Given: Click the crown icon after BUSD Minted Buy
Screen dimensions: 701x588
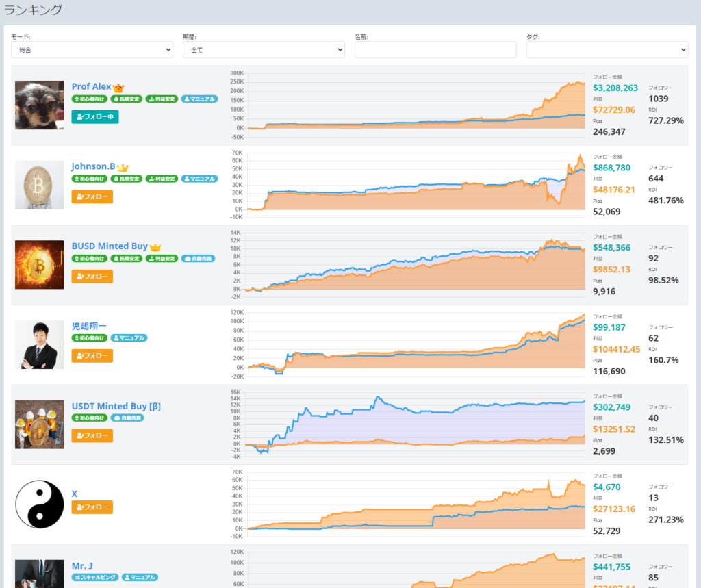Looking at the screenshot, I should click(155, 247).
